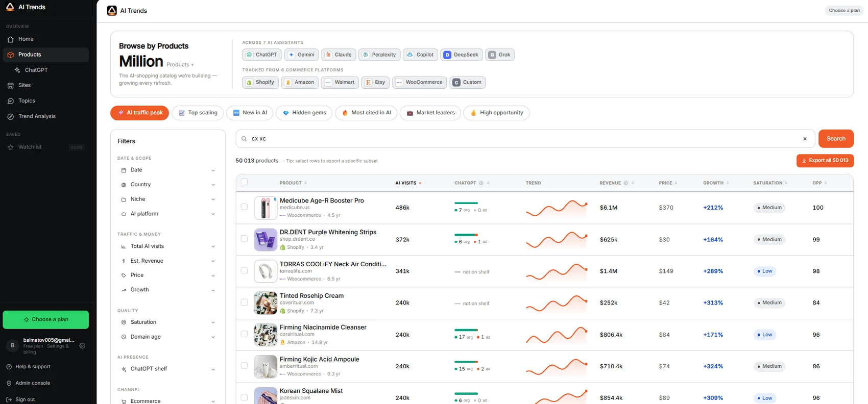868x404 pixels.
Task: Click the Sign out icon
Action: tap(9, 399)
